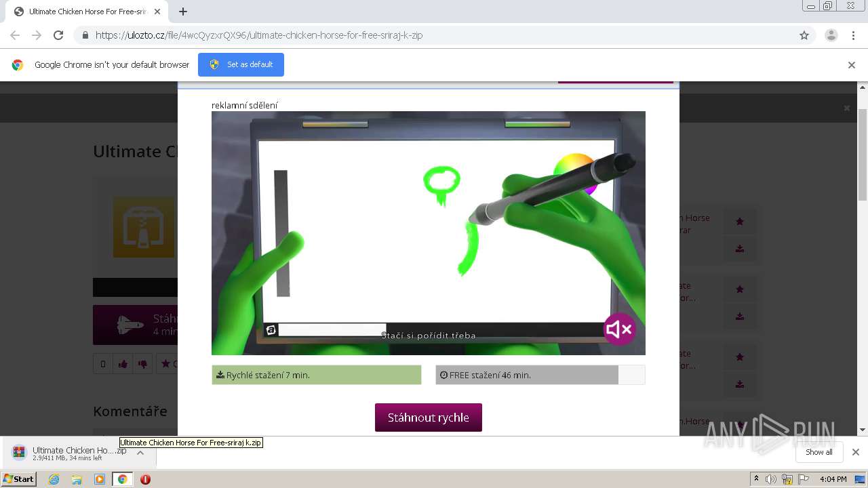Click the second related file star icon
Viewport: 868px width, 488px height.
740,289
